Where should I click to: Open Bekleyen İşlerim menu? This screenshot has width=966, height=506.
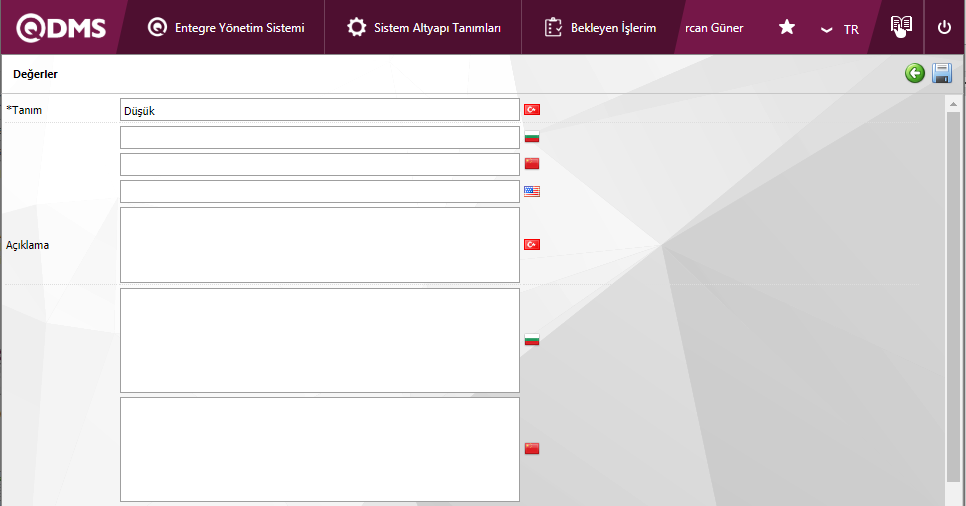click(601, 28)
